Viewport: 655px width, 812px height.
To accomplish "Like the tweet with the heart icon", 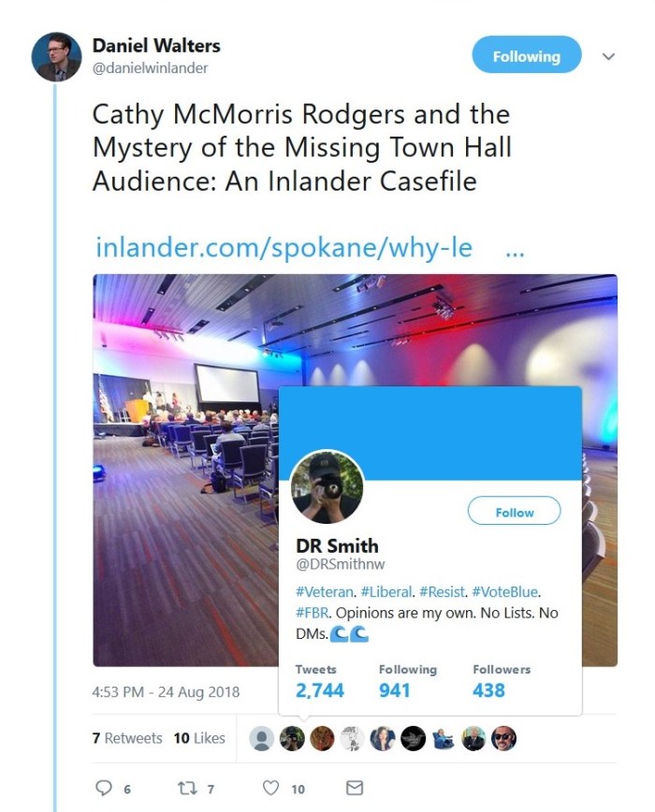I will coord(270,789).
